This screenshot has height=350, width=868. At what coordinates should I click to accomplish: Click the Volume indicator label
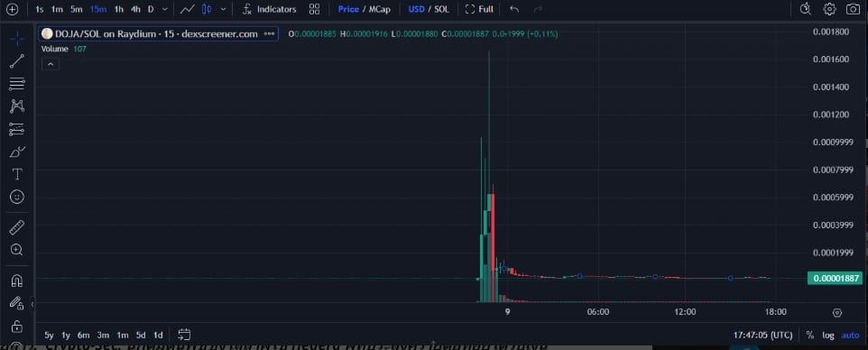(x=55, y=49)
